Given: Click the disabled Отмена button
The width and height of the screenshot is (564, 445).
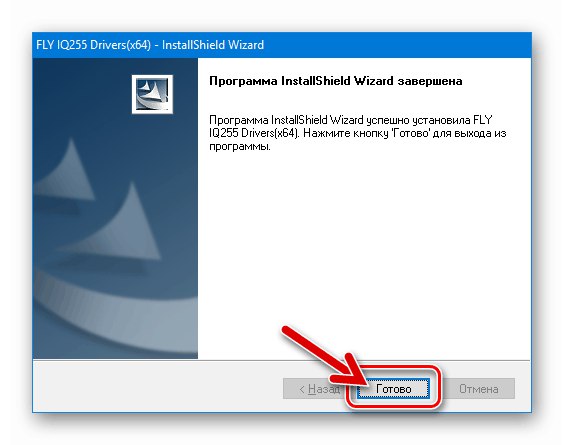Looking at the screenshot, I should [478, 389].
